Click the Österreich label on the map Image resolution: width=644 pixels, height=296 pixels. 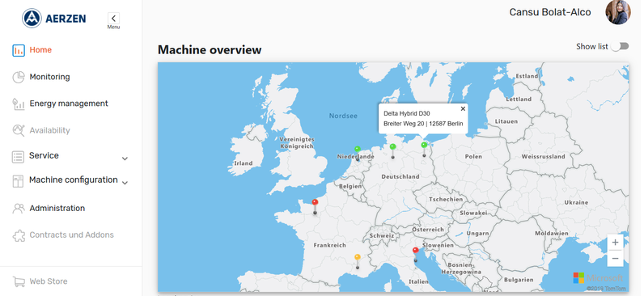click(x=428, y=230)
